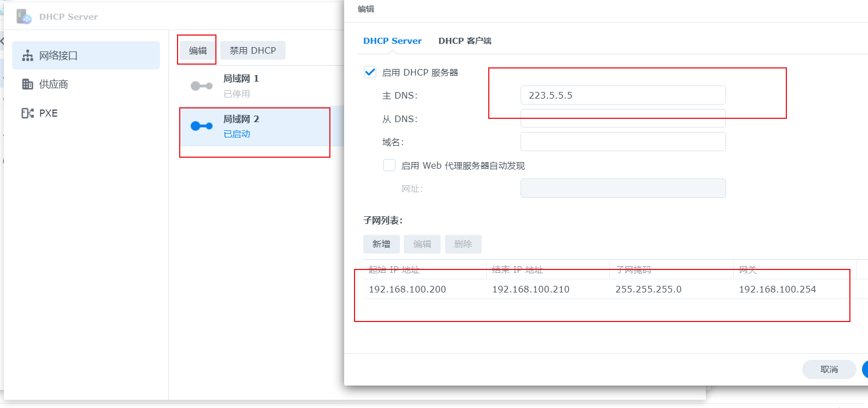The height and width of the screenshot is (408, 868).
Task: Click the 已启动 status text
Action: click(x=237, y=134)
